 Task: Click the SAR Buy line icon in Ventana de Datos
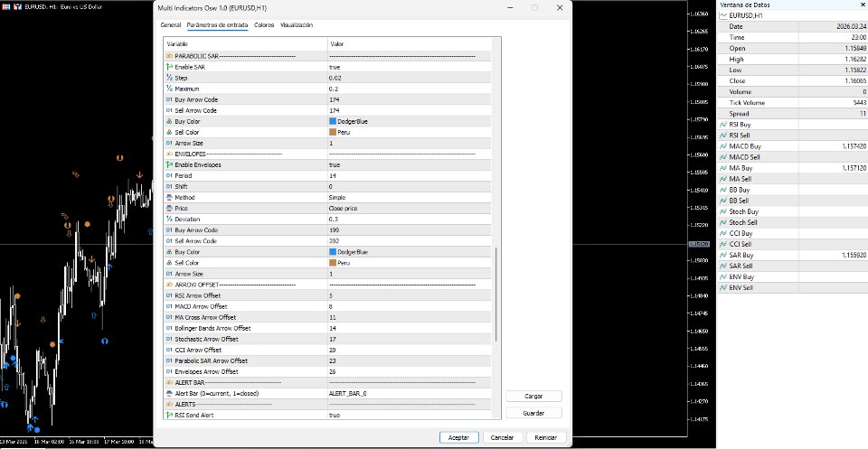tap(723, 255)
